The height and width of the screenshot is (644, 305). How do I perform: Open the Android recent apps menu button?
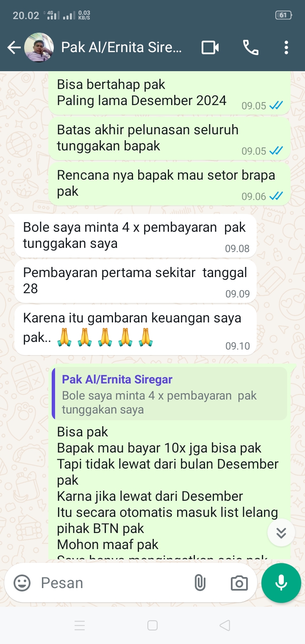tap(80, 625)
